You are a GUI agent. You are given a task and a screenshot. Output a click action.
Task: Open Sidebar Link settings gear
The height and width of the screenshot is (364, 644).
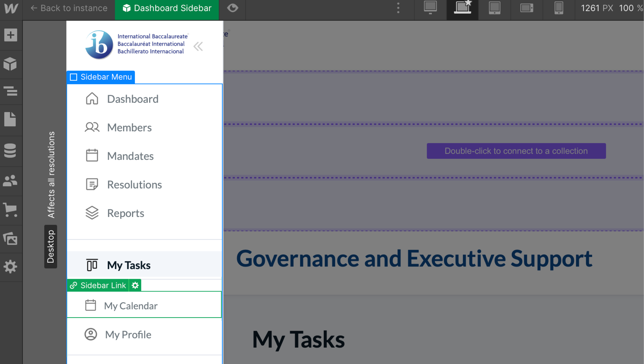tap(135, 285)
